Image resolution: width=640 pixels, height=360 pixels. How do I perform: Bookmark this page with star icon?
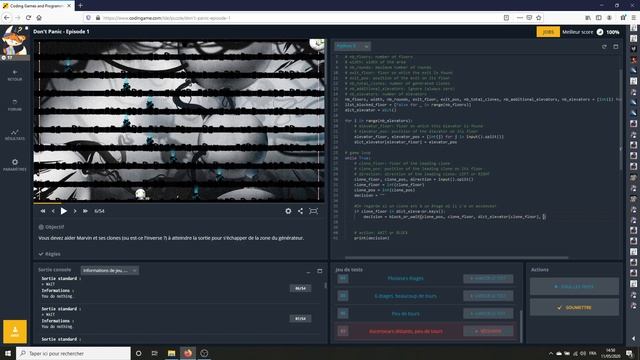(539, 18)
